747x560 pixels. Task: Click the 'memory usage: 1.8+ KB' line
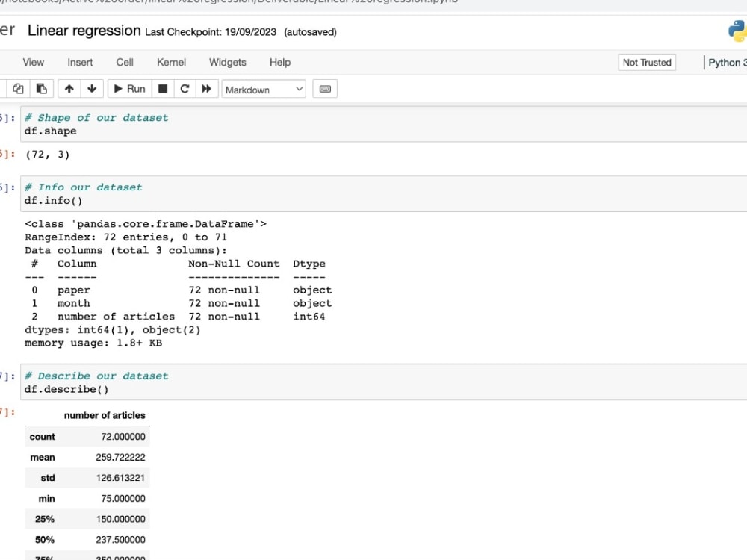point(93,343)
